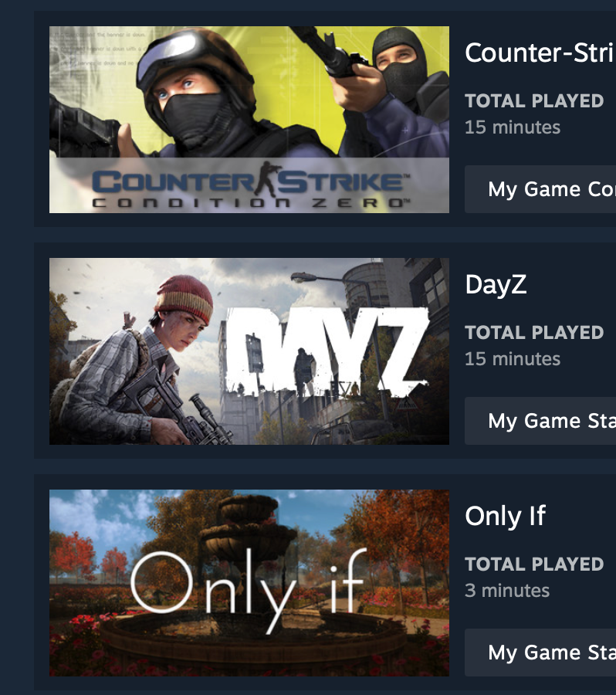
Task: Select Only If's TOTAL PLAYED label
Action: click(x=534, y=564)
